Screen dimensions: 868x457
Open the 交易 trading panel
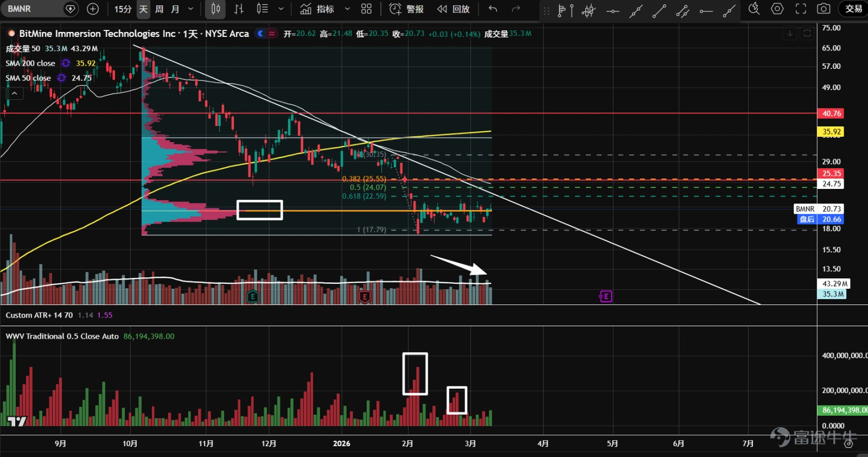point(853,9)
